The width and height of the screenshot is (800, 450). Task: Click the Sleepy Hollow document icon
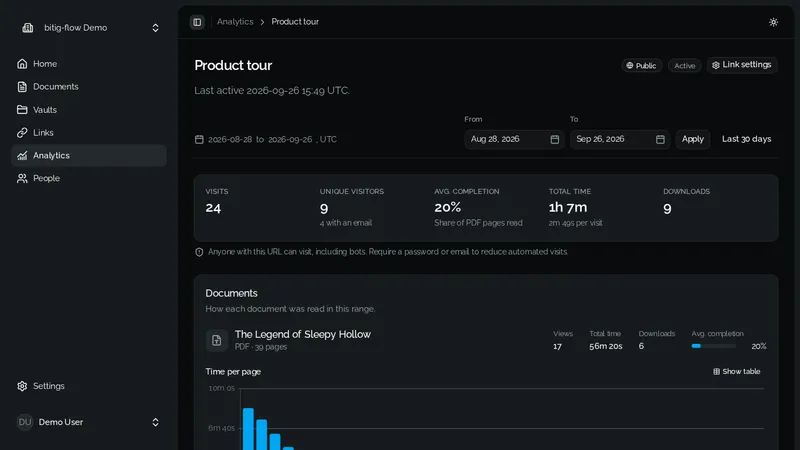(x=216, y=340)
